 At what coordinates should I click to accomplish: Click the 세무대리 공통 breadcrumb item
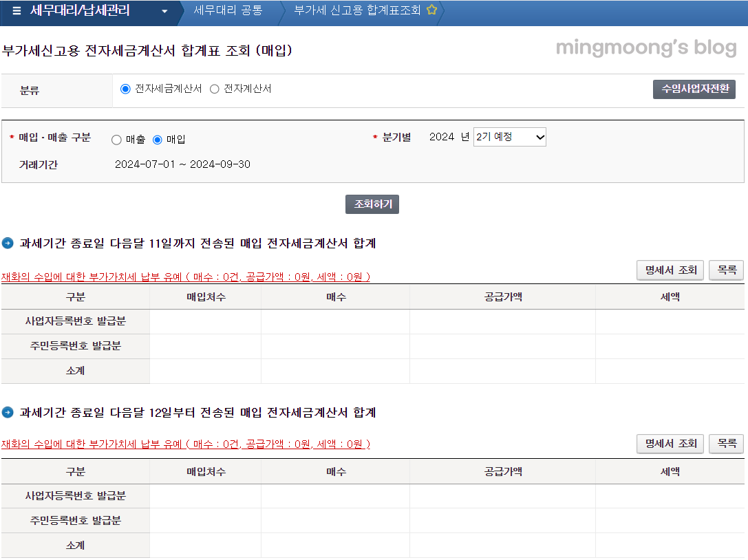coord(226,11)
